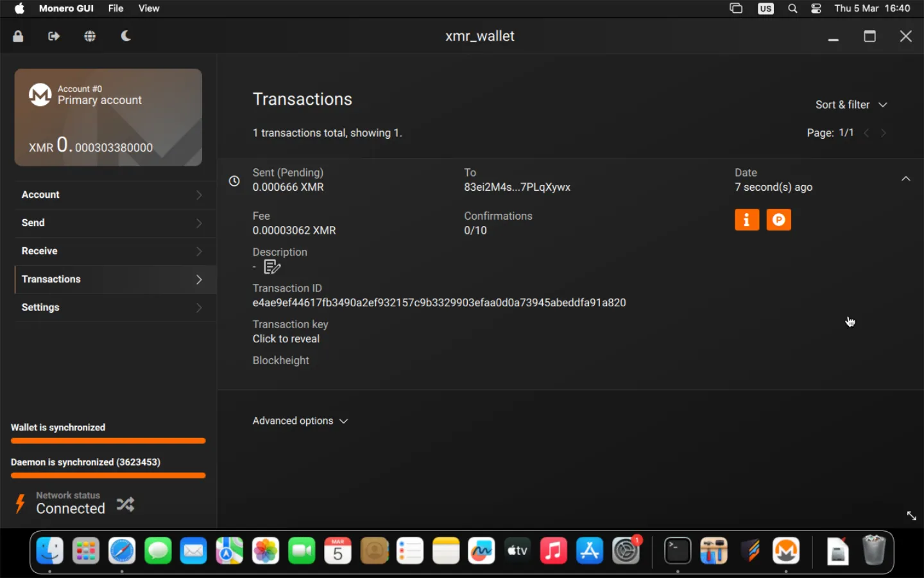
Task: Click the Network status lightning icon
Action: (20, 504)
